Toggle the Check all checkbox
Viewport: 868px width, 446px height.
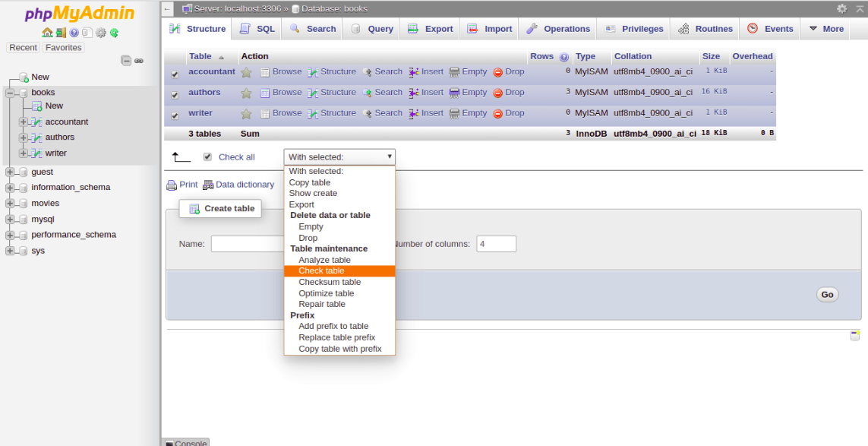coord(207,157)
